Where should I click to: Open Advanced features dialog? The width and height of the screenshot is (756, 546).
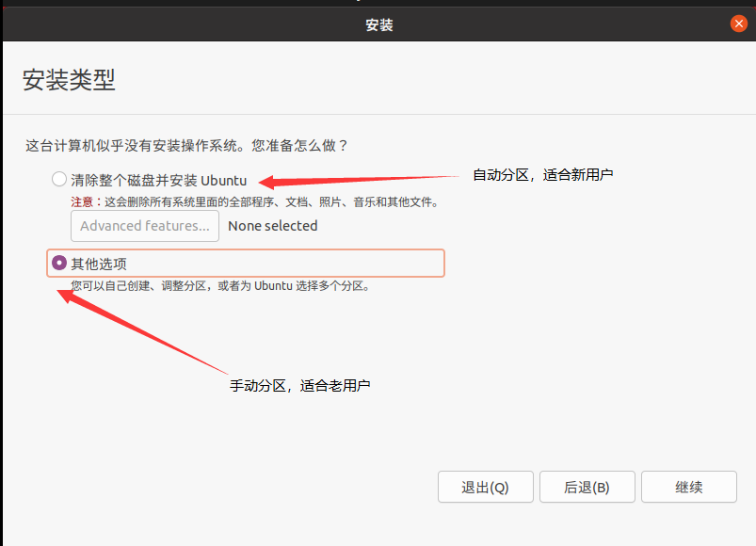(145, 226)
